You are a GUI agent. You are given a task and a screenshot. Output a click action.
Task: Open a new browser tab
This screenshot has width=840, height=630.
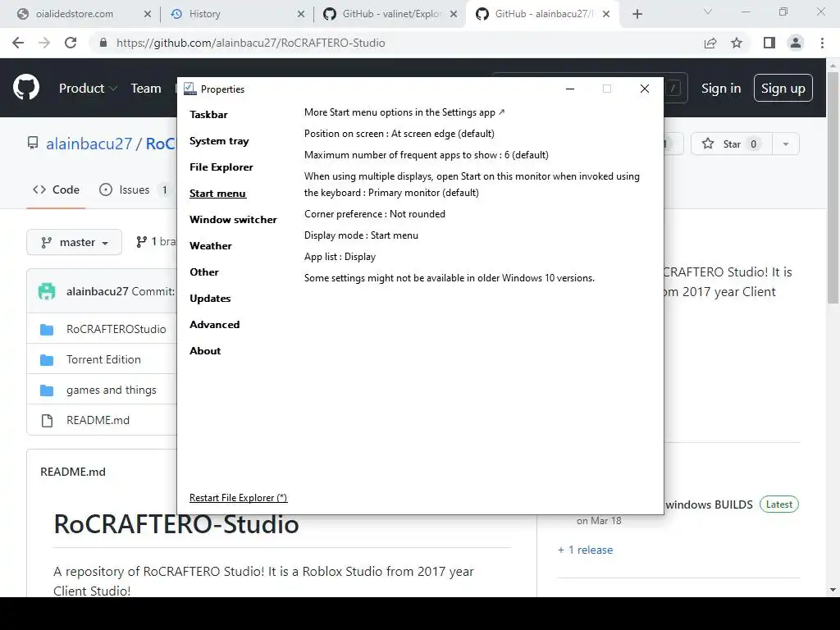[637, 14]
